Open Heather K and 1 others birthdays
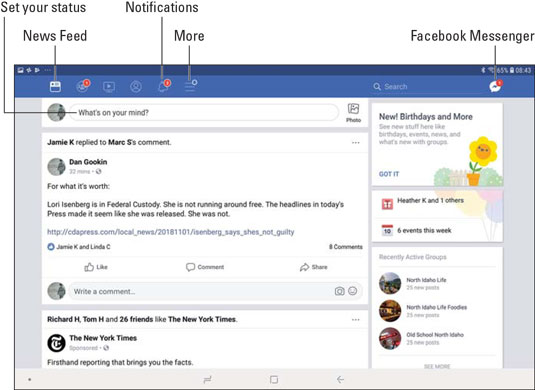535x390 pixels. [430, 201]
